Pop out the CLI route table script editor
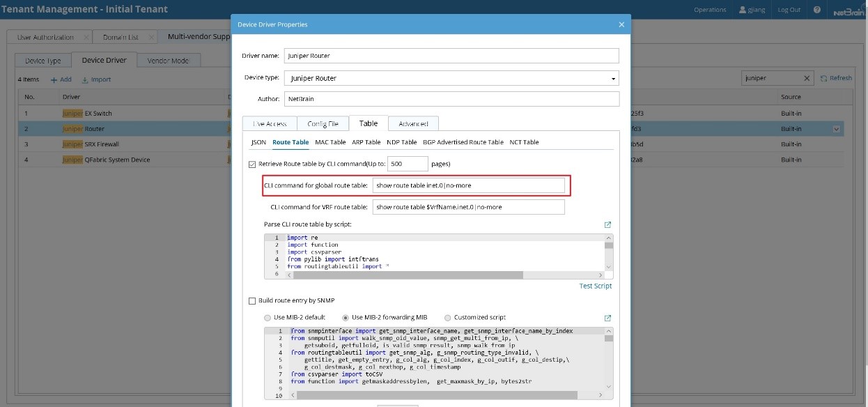This screenshot has height=407, width=868. click(x=607, y=224)
